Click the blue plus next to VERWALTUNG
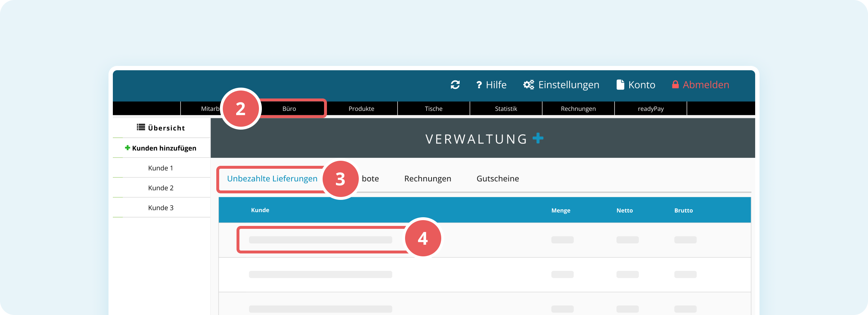 point(538,138)
